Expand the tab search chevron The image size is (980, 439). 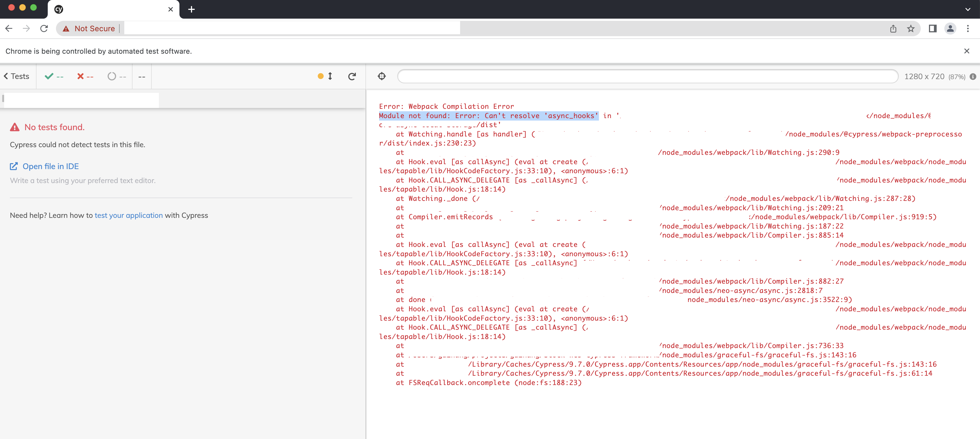pos(967,9)
